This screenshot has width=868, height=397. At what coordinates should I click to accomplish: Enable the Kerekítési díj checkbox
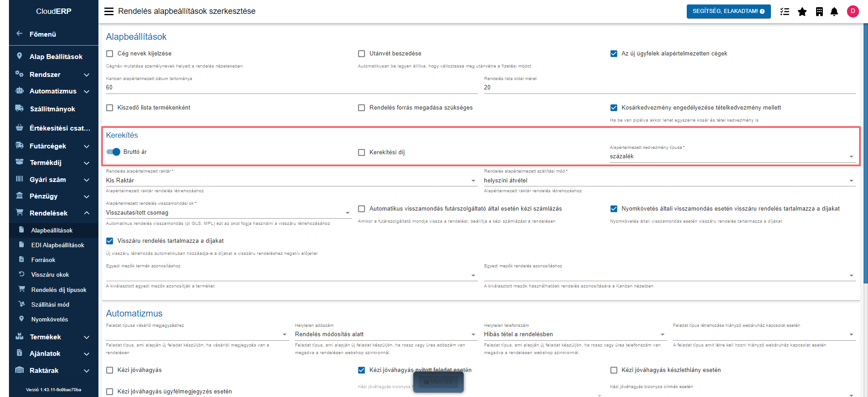click(362, 152)
